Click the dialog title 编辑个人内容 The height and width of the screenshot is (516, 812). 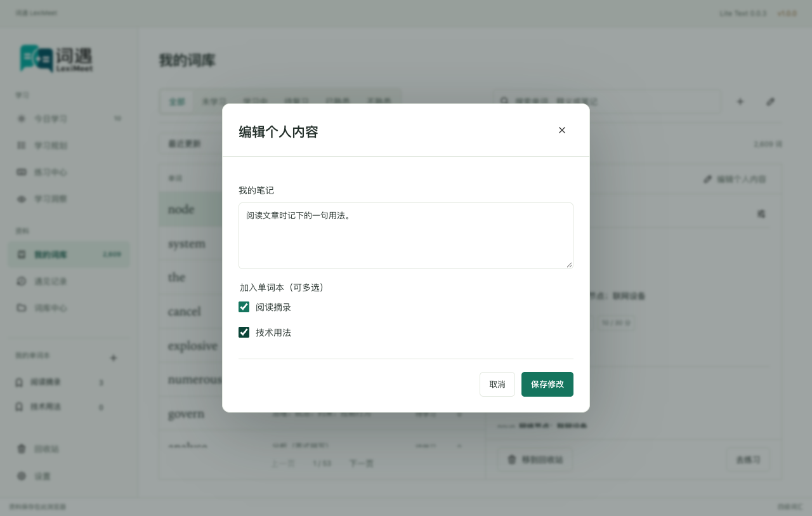click(278, 131)
